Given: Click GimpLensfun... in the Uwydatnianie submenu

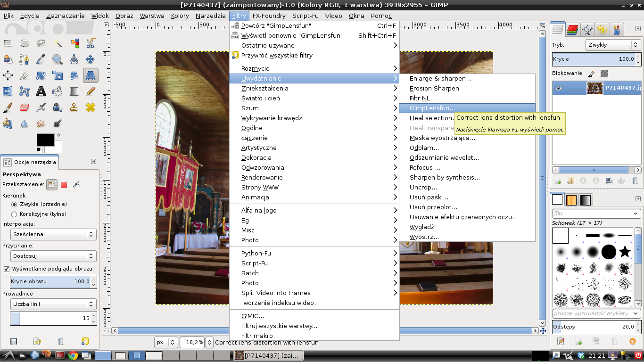Looking at the screenshot, I should coord(432,108).
